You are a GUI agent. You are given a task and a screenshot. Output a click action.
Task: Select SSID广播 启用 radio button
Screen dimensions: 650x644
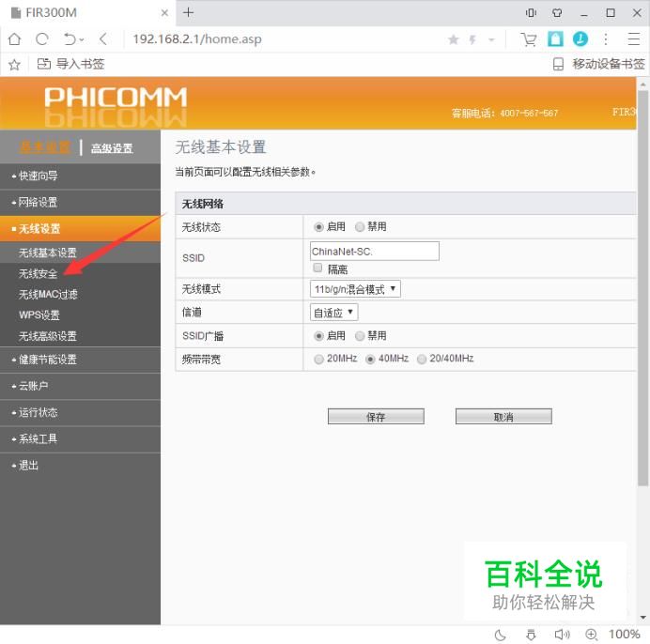pos(318,336)
